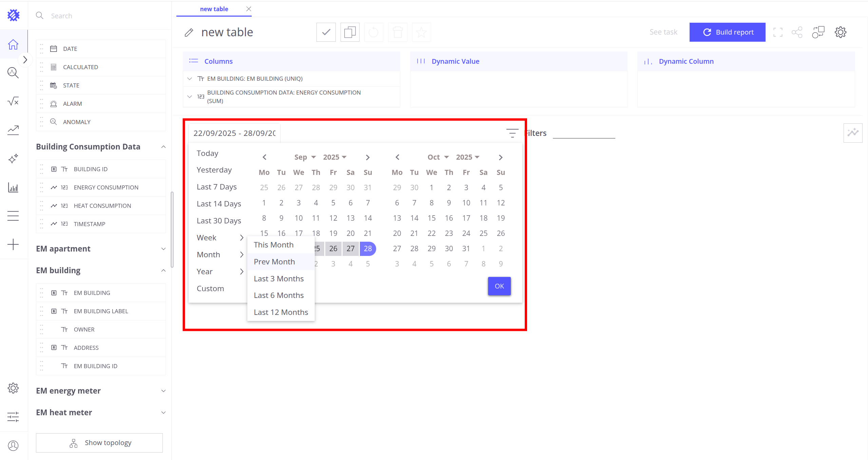Click the date range input field
Image resolution: width=868 pixels, height=460 pixels.
[x=234, y=133]
